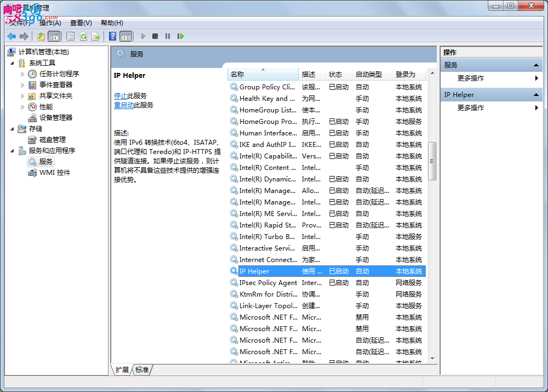Screen dimensions: 548x392
Task: Expand the 任务计划程序 tree node
Action: (23, 74)
